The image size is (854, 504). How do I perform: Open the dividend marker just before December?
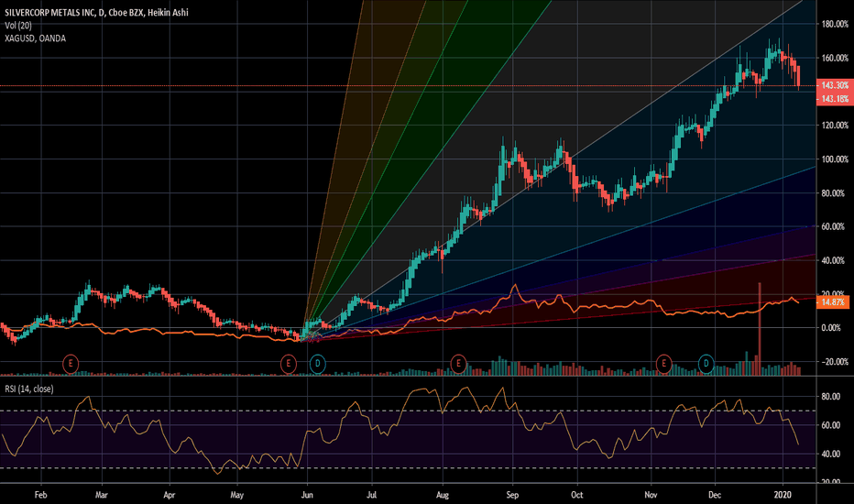point(706,364)
